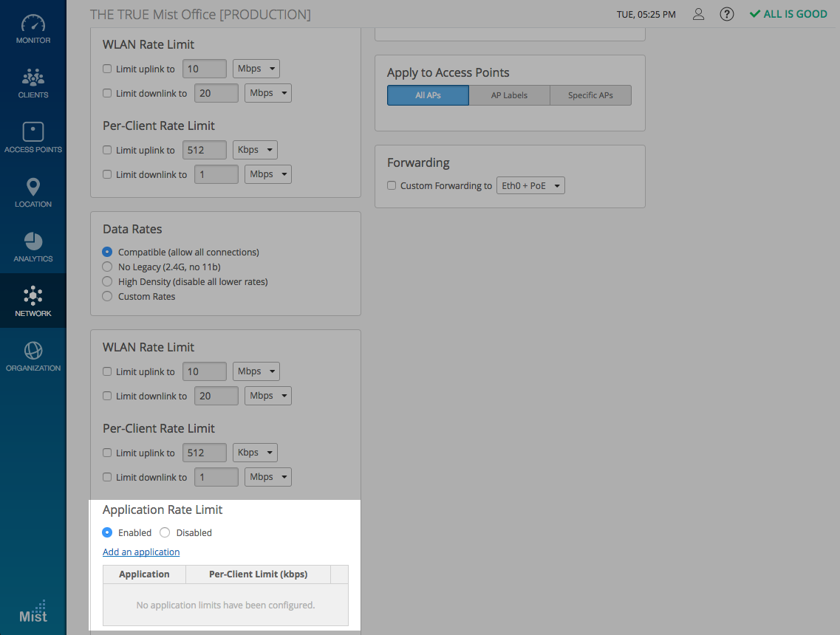Select the Network sidebar icon
The width and height of the screenshot is (840, 635).
coord(33,295)
